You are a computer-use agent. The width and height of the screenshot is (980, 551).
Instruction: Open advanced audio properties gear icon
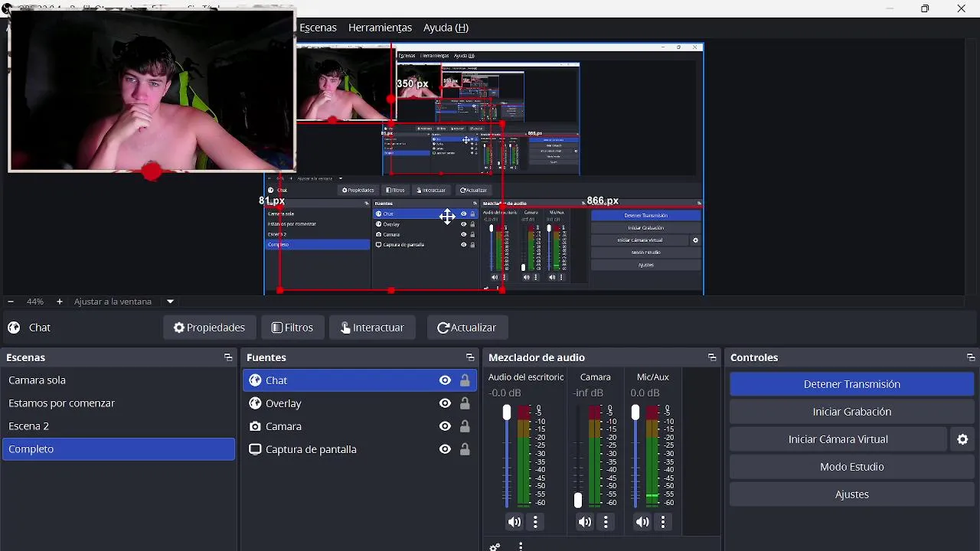495,546
